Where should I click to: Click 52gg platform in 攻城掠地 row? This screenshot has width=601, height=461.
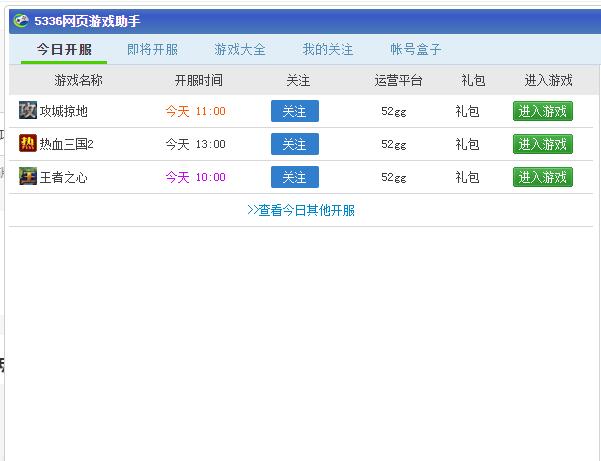[x=394, y=112]
